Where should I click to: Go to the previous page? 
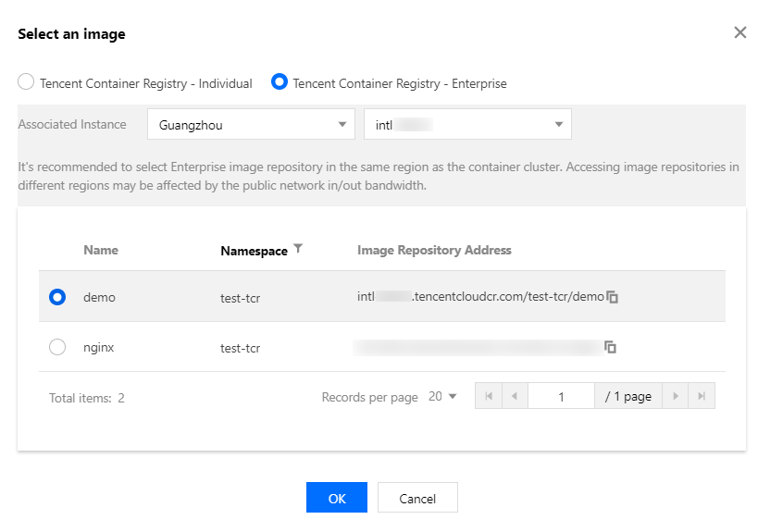(515, 396)
